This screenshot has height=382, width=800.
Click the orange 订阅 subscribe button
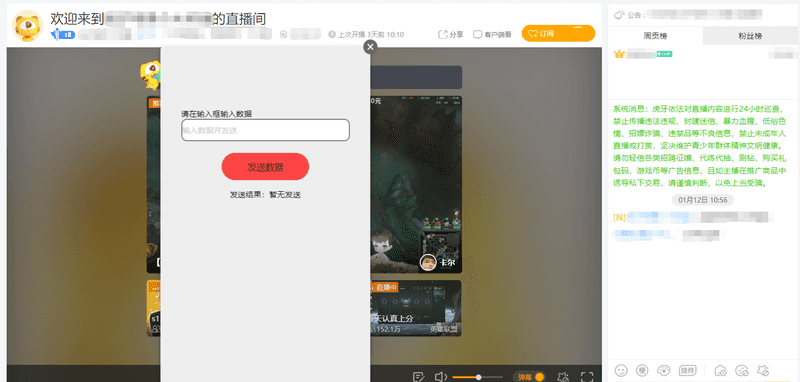pyautogui.click(x=558, y=34)
